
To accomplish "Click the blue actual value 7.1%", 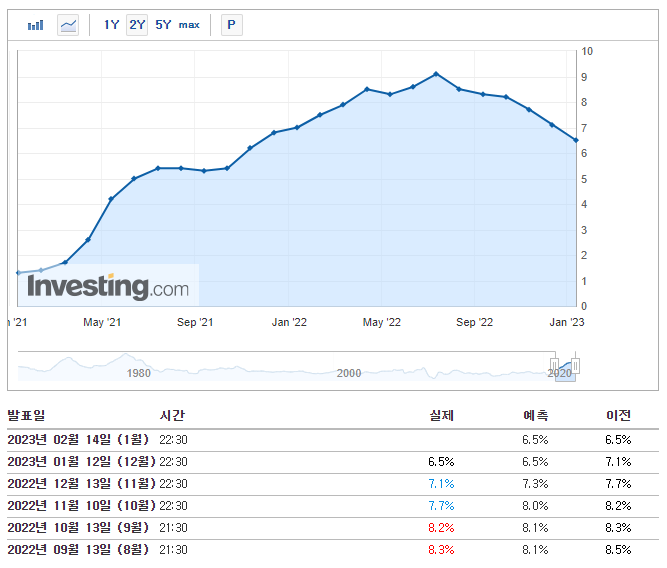I will click(442, 484).
